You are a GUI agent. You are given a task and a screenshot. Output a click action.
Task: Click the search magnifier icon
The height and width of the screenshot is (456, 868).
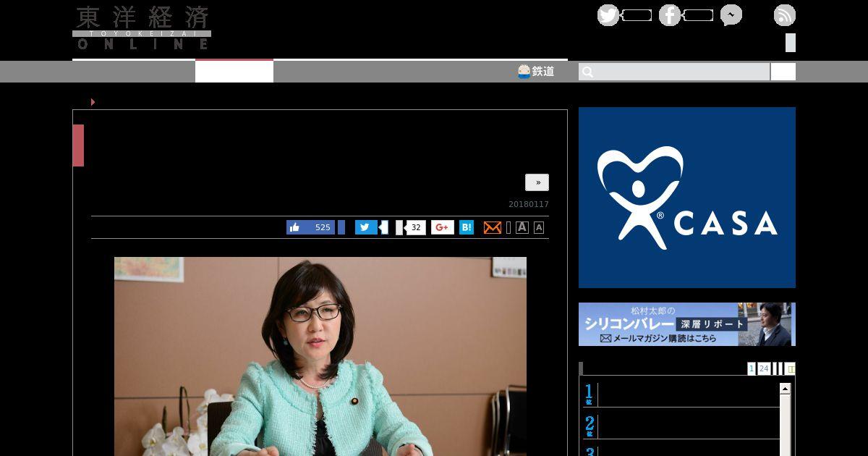(x=587, y=72)
